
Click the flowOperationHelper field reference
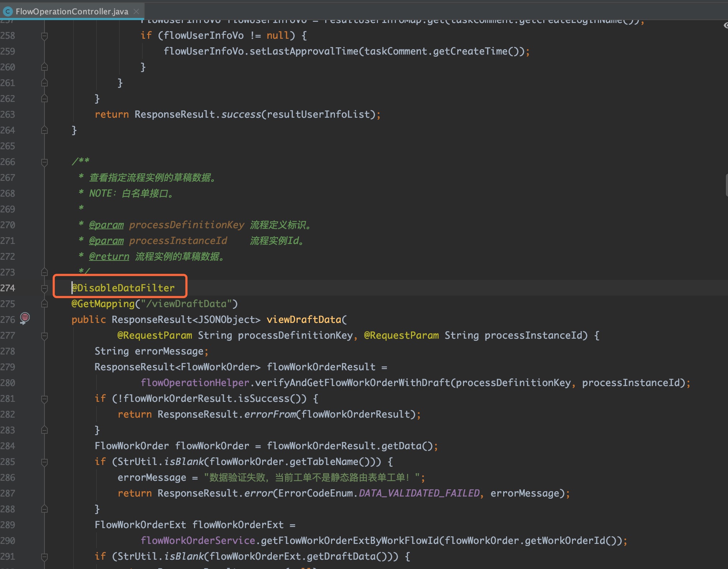195,383
